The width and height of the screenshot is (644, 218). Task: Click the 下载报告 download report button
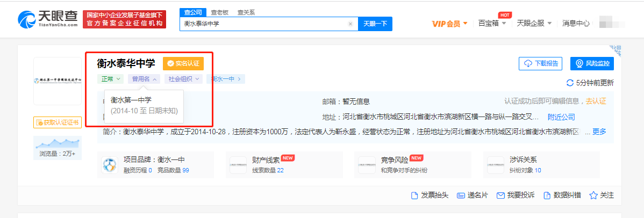[x=541, y=64]
